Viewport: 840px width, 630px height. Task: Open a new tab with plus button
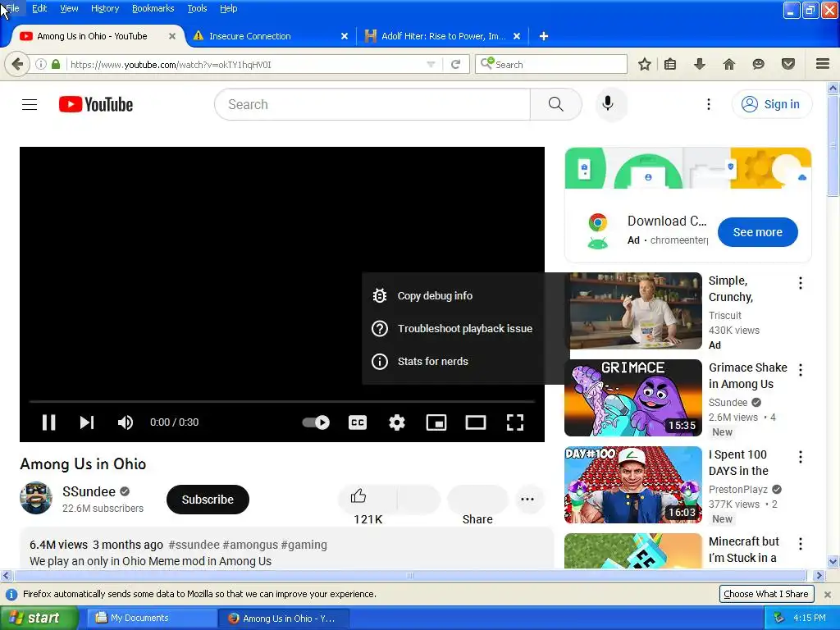point(544,36)
